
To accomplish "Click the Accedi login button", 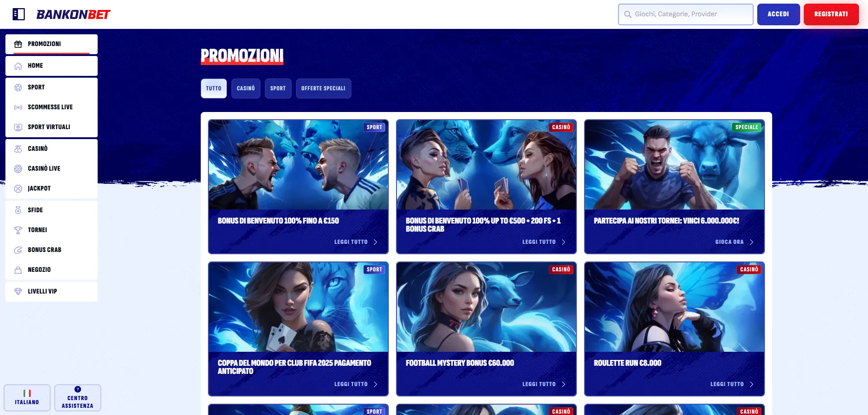I will point(778,14).
